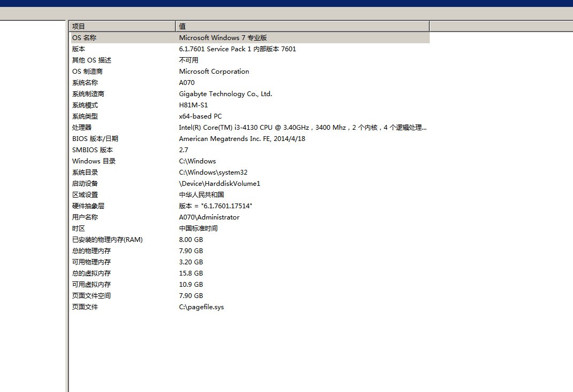
Task: Select the 系统类型 row
Action: click(250, 116)
